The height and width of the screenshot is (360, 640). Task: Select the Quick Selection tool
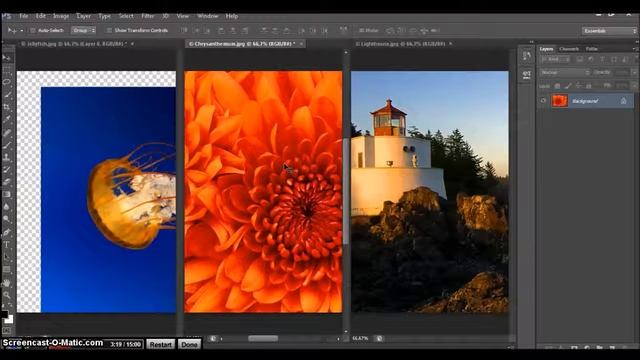point(7,94)
